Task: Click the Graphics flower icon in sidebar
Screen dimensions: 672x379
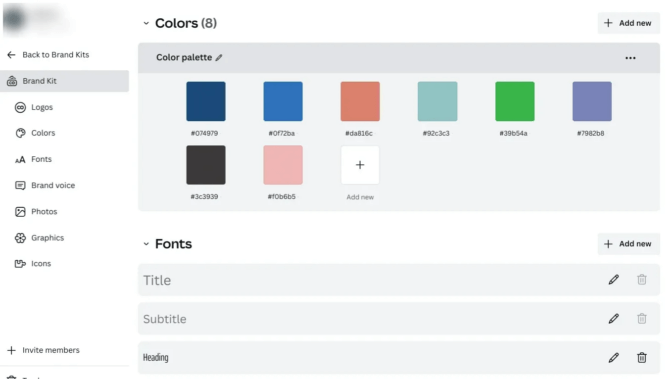Action: 20,238
